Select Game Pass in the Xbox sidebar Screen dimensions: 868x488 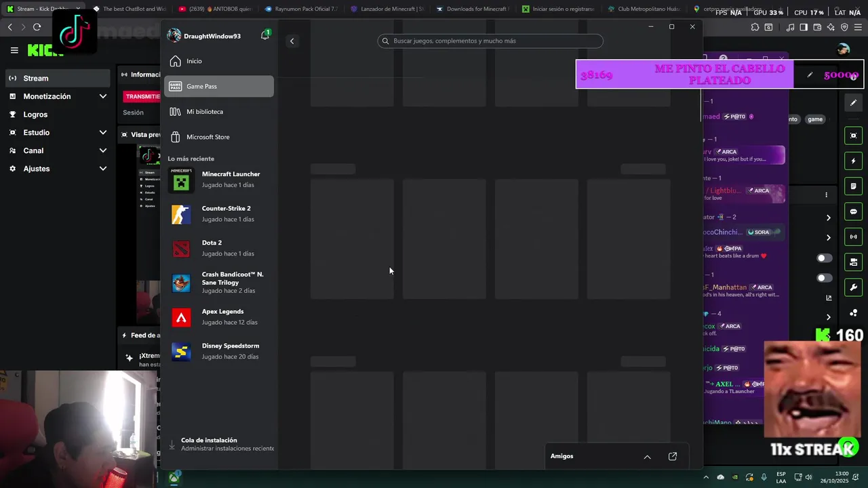coord(218,86)
